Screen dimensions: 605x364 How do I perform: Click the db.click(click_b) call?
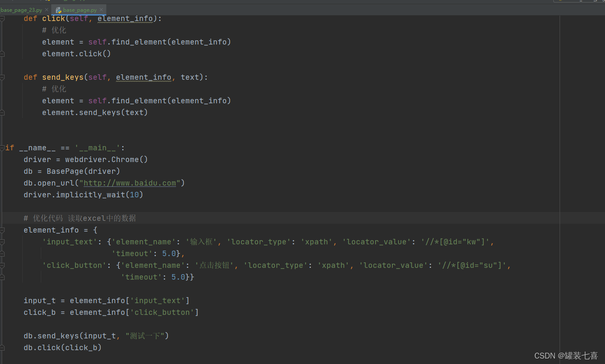tap(63, 348)
